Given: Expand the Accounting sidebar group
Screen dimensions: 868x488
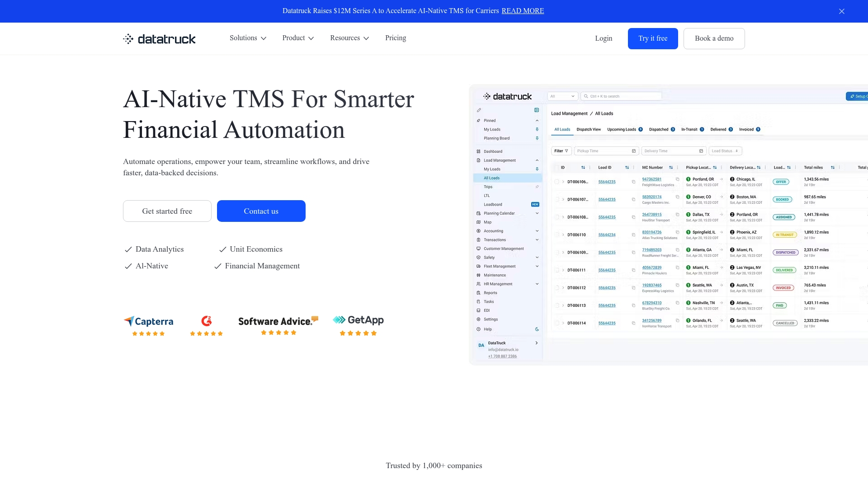Looking at the screenshot, I should tap(537, 231).
